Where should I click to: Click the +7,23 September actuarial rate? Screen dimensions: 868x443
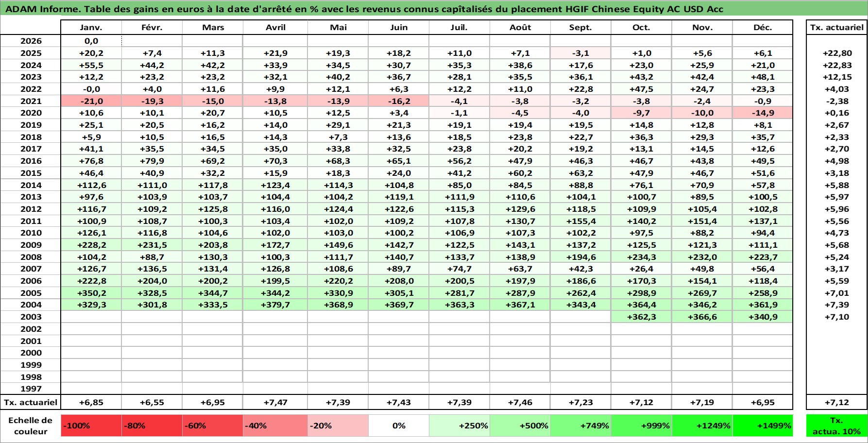tap(580, 402)
